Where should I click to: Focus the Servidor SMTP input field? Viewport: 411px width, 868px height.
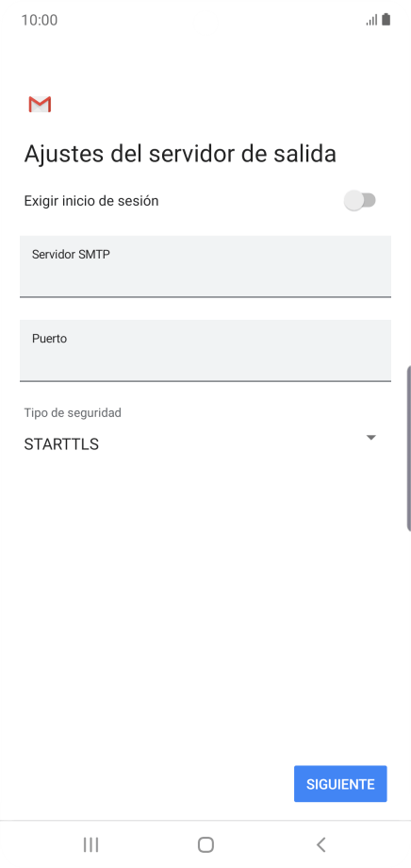(x=205, y=266)
